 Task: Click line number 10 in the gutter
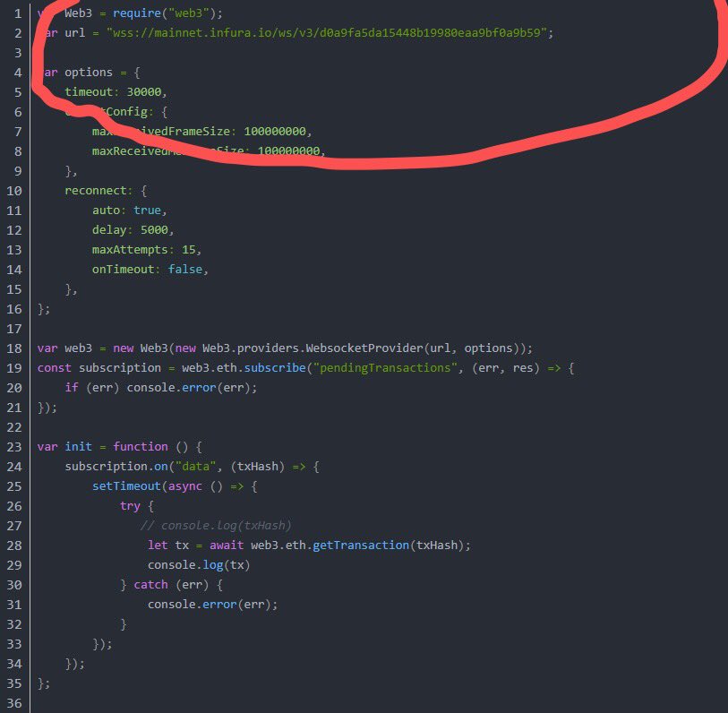(14, 191)
